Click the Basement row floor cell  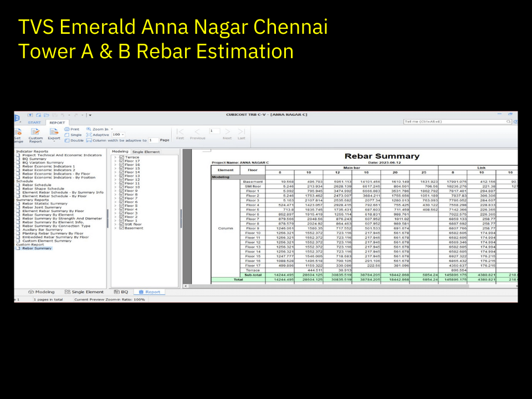tap(253, 182)
